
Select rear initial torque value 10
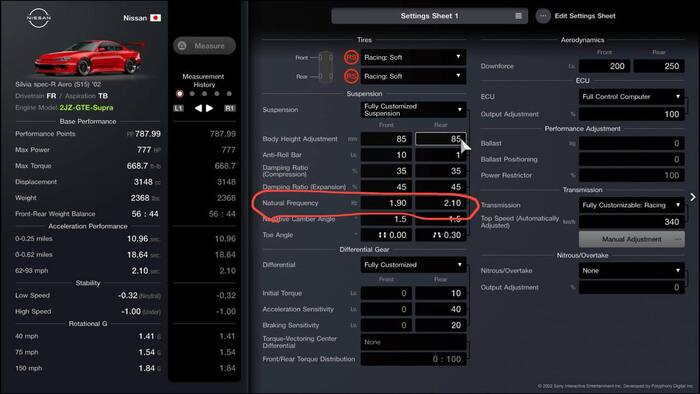[441, 293]
